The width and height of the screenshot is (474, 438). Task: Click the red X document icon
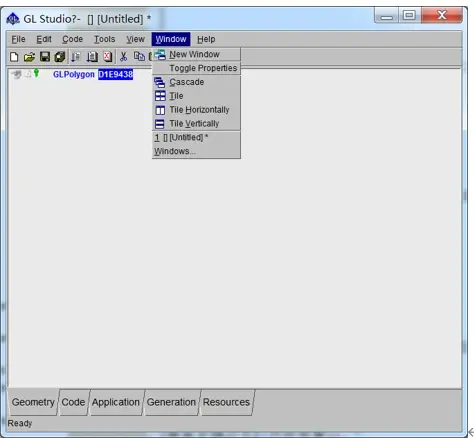107,57
